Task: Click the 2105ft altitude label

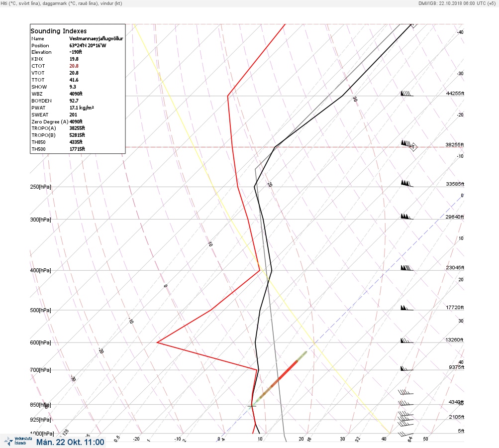Action: coord(456,417)
